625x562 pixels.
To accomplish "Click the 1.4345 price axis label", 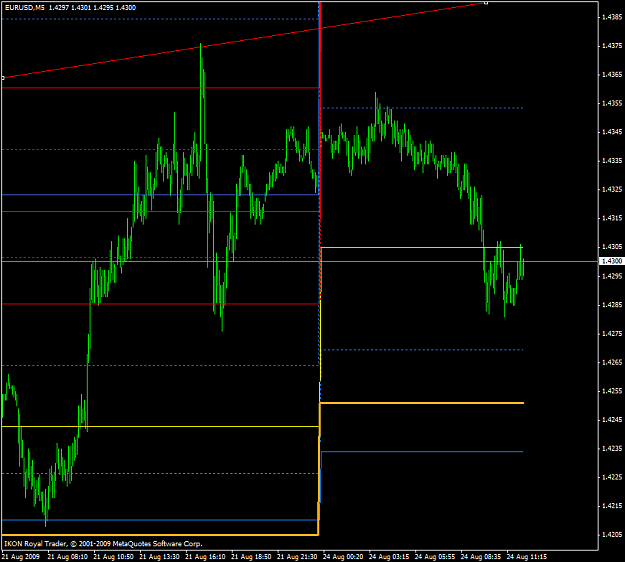I will (x=612, y=132).
